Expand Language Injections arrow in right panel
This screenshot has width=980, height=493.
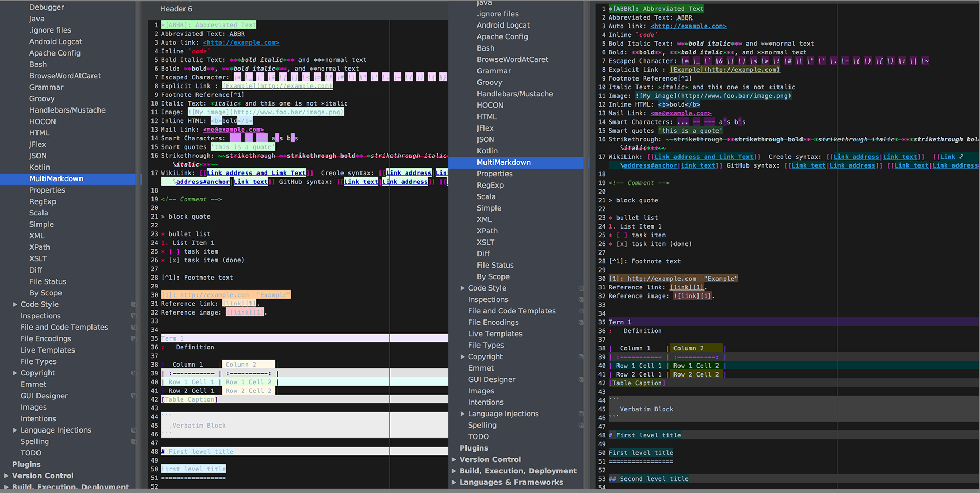(x=463, y=414)
